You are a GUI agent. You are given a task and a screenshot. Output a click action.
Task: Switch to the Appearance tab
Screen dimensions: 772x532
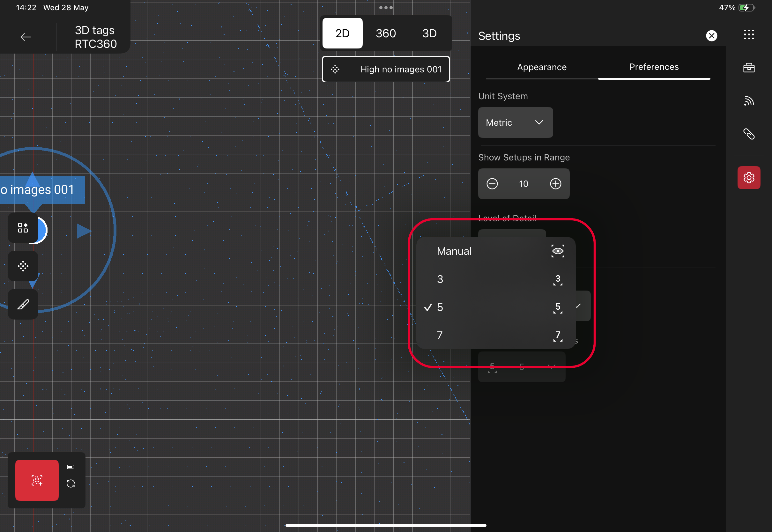542,67
